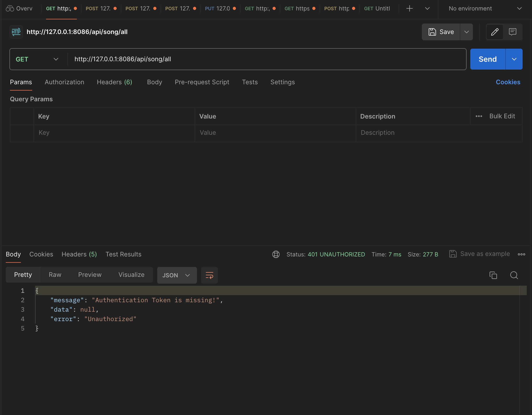Open the Headers (6) request tab

[115, 82]
